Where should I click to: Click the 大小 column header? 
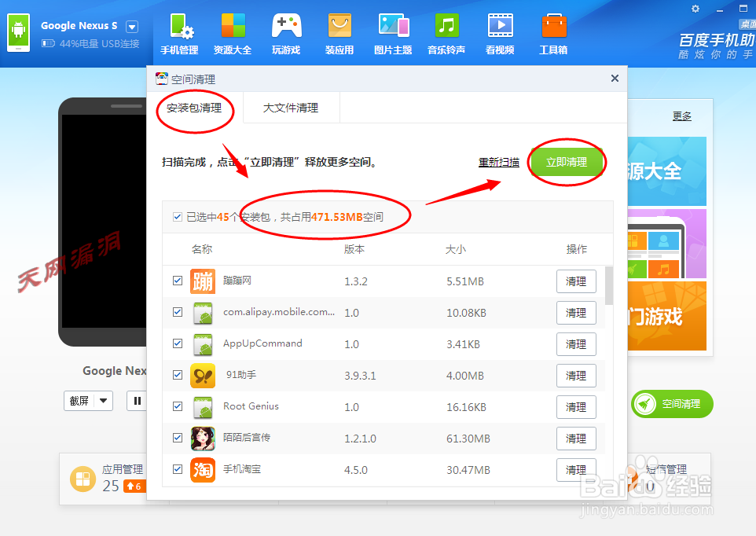(456, 249)
